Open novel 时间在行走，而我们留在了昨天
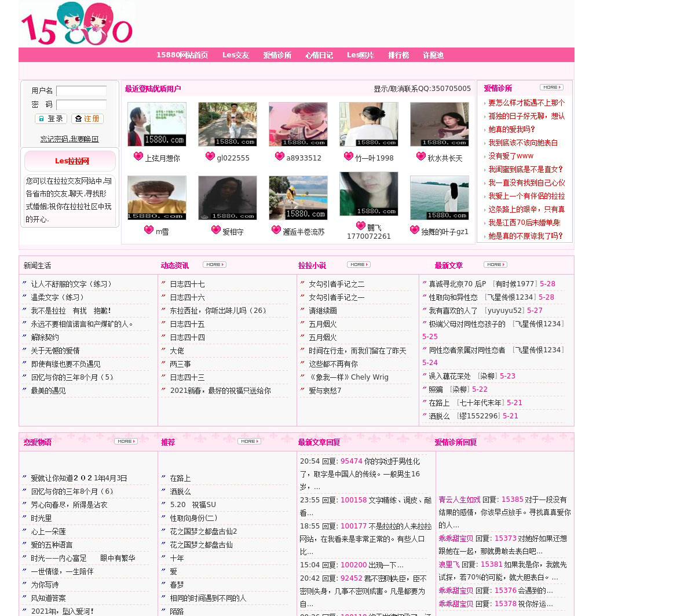695x616 pixels. [357, 351]
